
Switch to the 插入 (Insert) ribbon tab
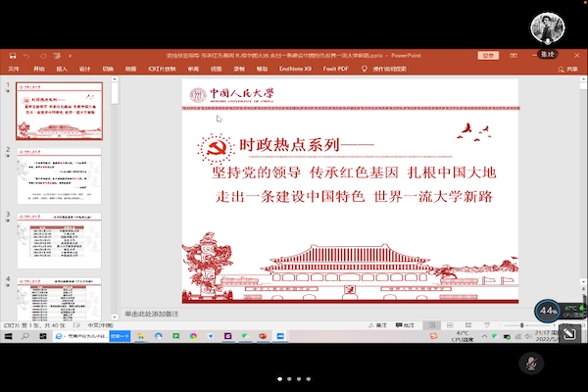(x=62, y=69)
